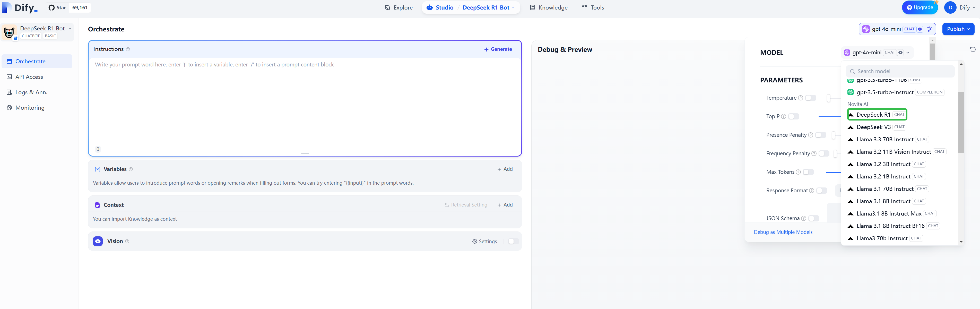Open the Publish dropdown
The width and height of the screenshot is (980, 309).
point(958,29)
